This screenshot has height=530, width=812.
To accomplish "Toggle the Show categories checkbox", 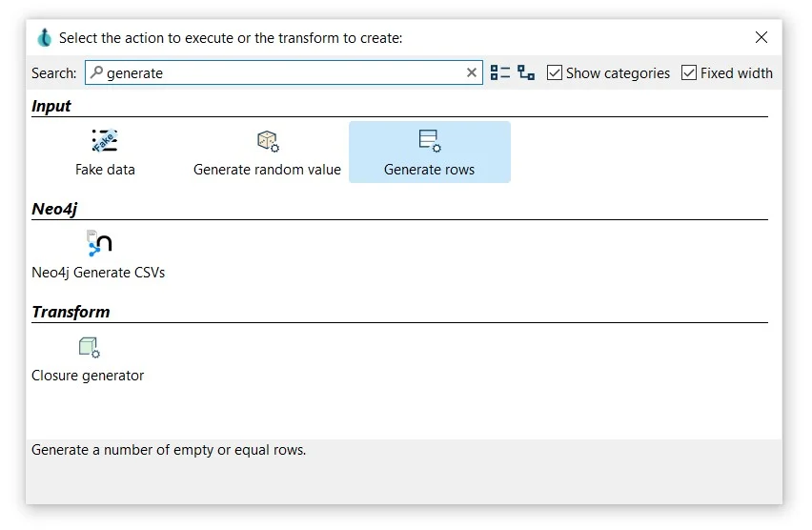I will click(554, 72).
